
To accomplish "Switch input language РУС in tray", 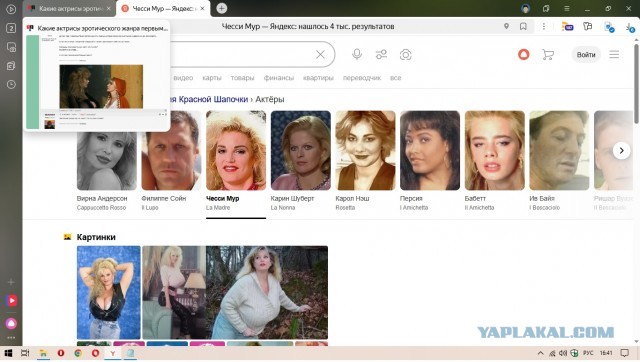I will pyautogui.click(x=588, y=353).
